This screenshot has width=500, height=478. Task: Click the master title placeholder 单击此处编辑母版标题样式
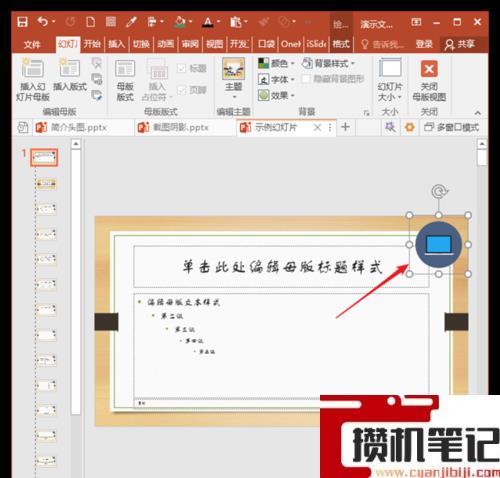(281, 267)
